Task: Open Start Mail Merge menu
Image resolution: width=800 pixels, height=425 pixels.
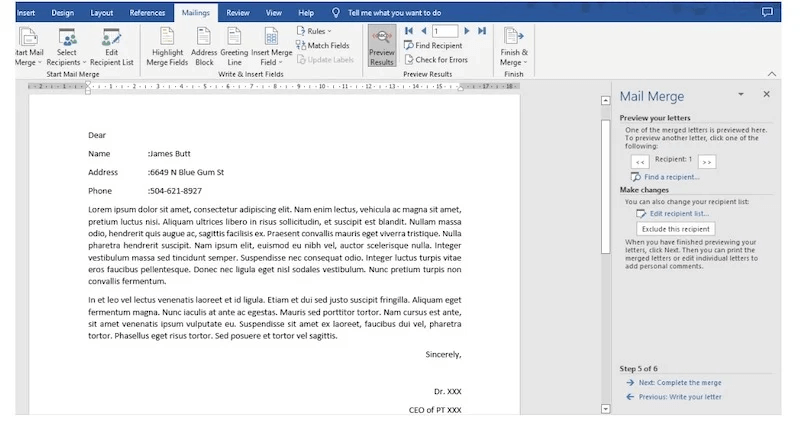Action: 29,47
